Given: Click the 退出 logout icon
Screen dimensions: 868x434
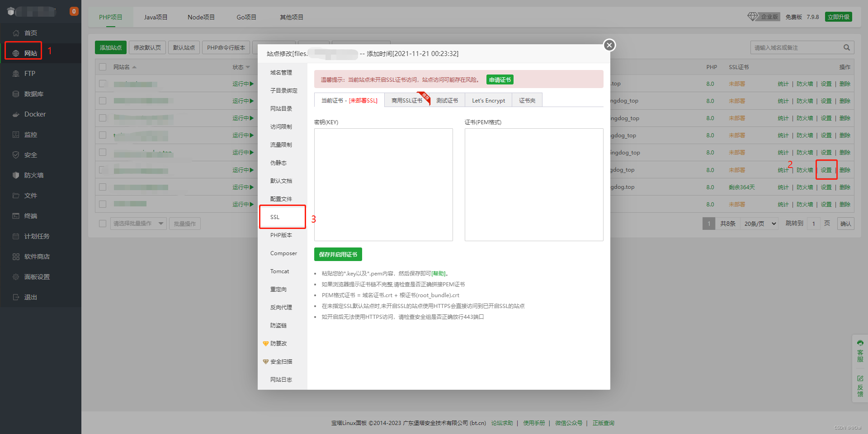Looking at the screenshot, I should [16, 297].
